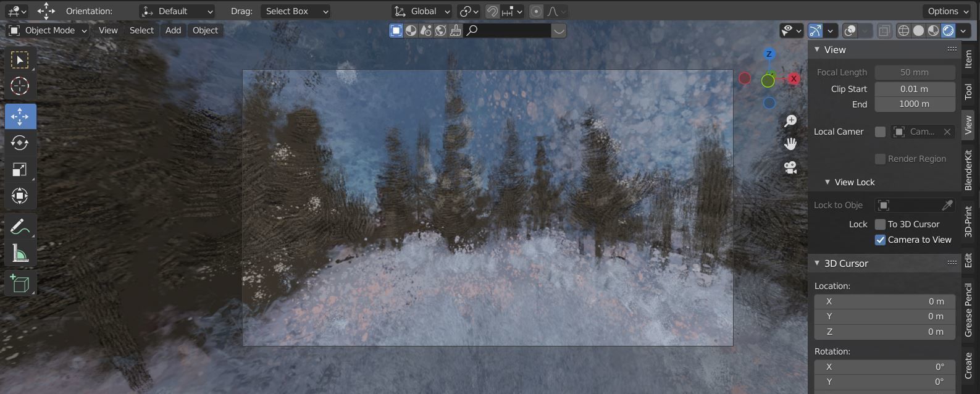The width and height of the screenshot is (980, 394).
Task: Toggle camera view with the camera icon
Action: (790, 167)
